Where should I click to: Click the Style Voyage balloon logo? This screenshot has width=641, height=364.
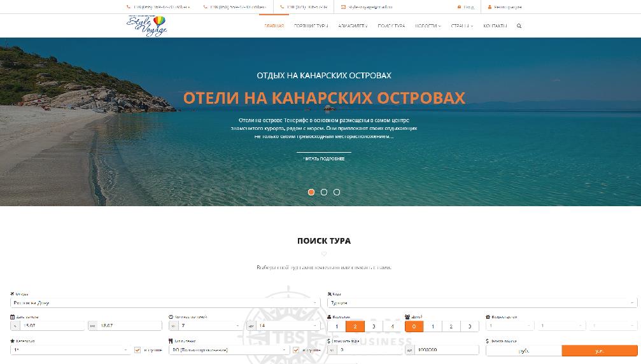coord(147,25)
